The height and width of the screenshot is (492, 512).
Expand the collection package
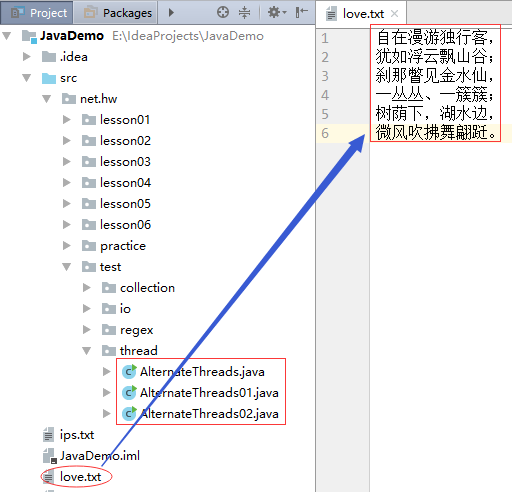87,288
